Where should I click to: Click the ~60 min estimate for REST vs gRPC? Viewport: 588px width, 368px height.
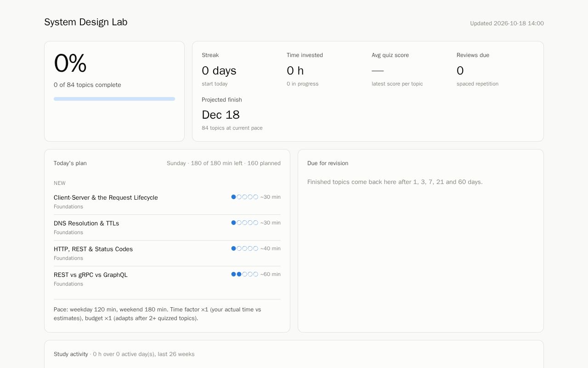pos(271,274)
